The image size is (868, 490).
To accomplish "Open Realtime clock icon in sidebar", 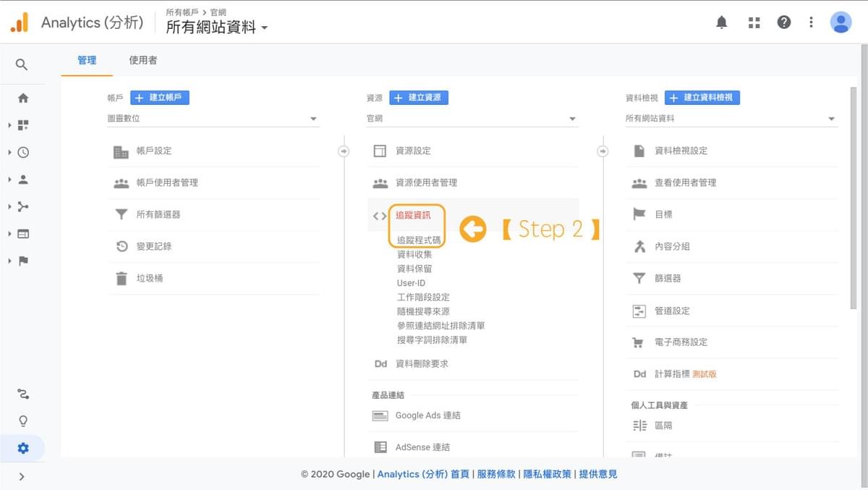I will [23, 152].
